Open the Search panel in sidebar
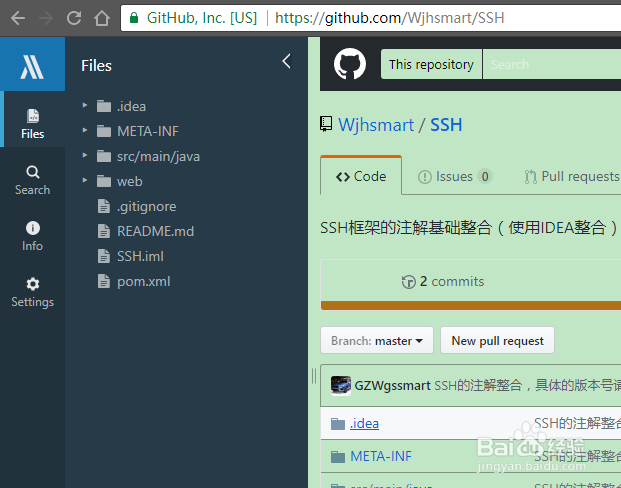Screen dimensions: 621x488 click(32, 181)
